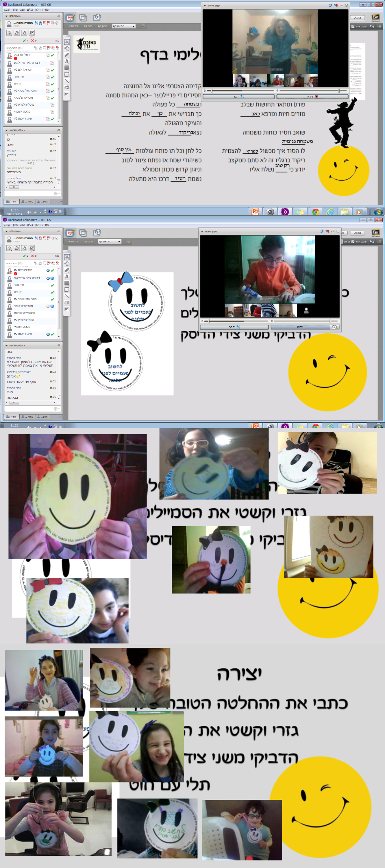
Task: Collapse 'שמע ווידאו' panel in upper window
Action: point(205,5)
